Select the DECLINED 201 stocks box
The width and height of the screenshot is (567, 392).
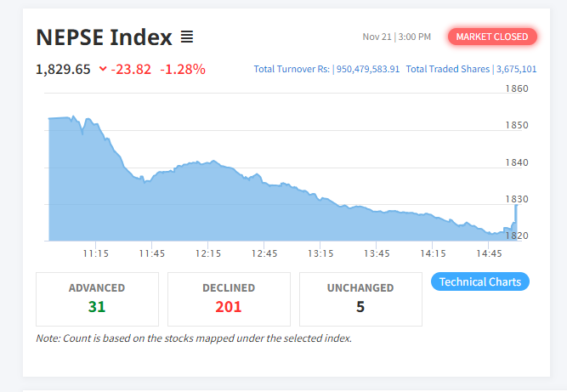click(229, 298)
